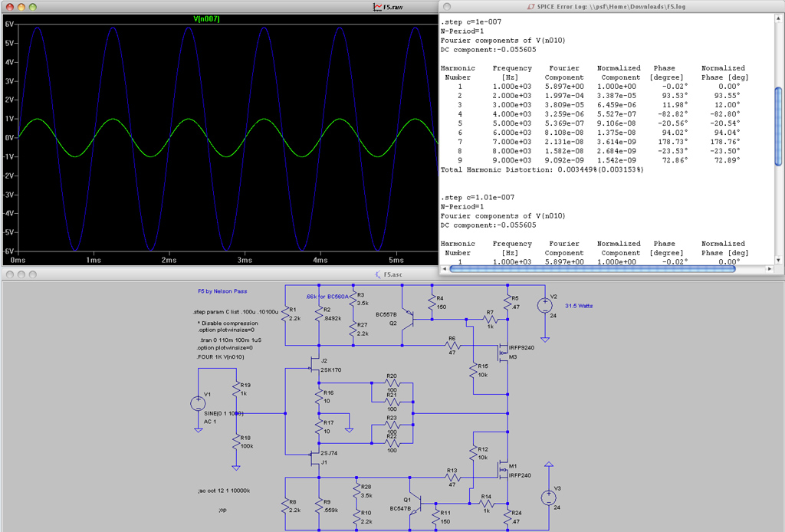Select the M1 IRFP240 MOSFET symbol
The width and height of the screenshot is (785, 532).
tap(503, 471)
